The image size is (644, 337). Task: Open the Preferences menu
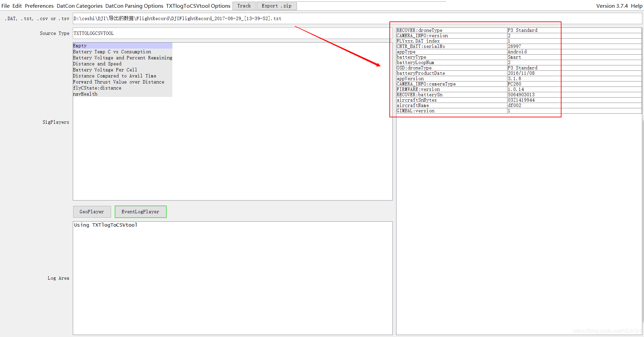point(39,6)
